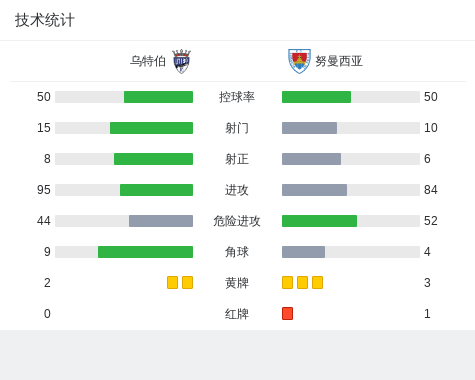Screen dimensions: 475x380
Task: Select the 技术统计 section heading
Action: (x=45, y=20)
